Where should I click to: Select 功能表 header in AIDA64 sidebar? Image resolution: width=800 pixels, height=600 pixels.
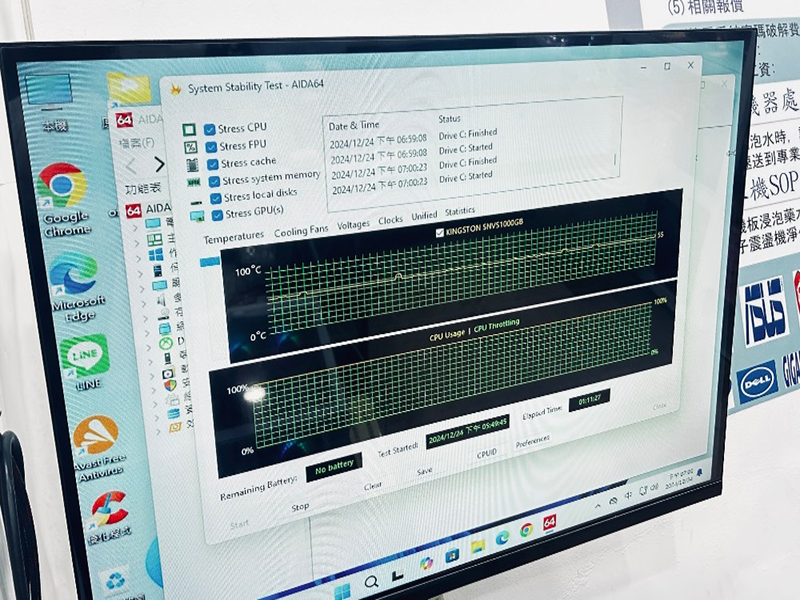[143, 189]
